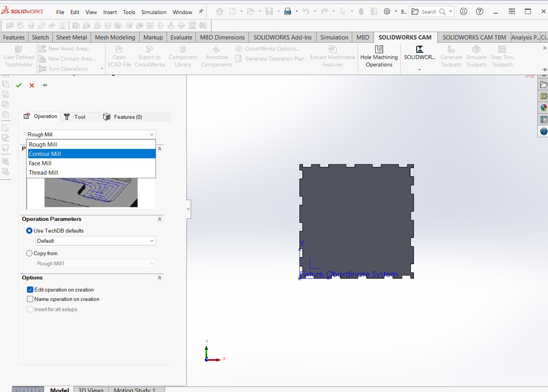
Task: Open the operation type dropdown showing Rough Mill
Action: tap(91, 134)
